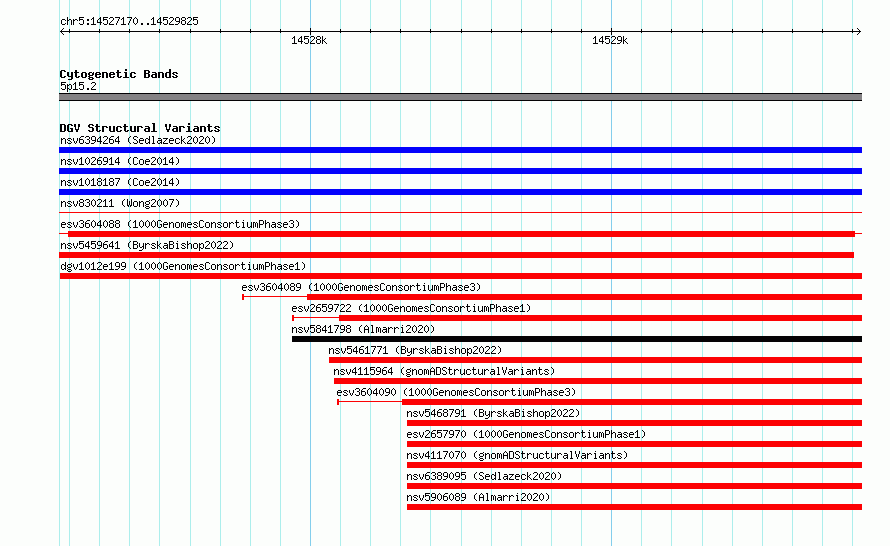Open variant nsv5906089 (Almarri2020) label
The image size is (890, 546).
click(x=478, y=497)
